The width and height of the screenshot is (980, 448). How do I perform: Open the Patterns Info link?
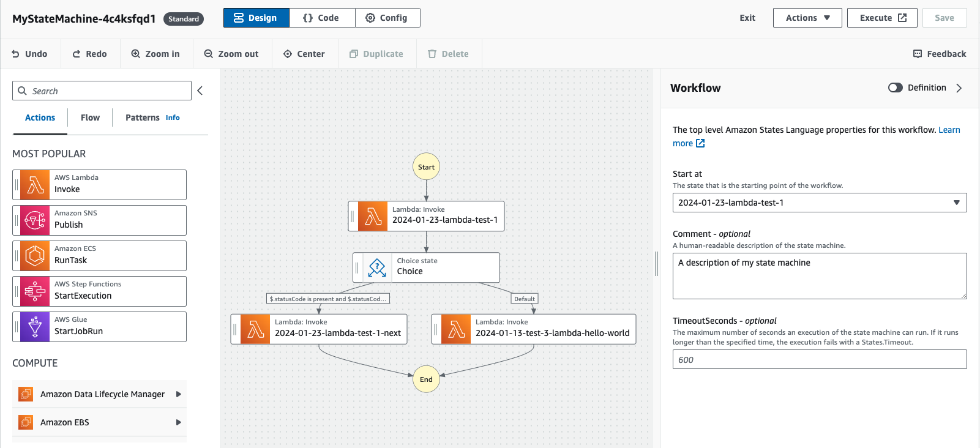(x=173, y=118)
